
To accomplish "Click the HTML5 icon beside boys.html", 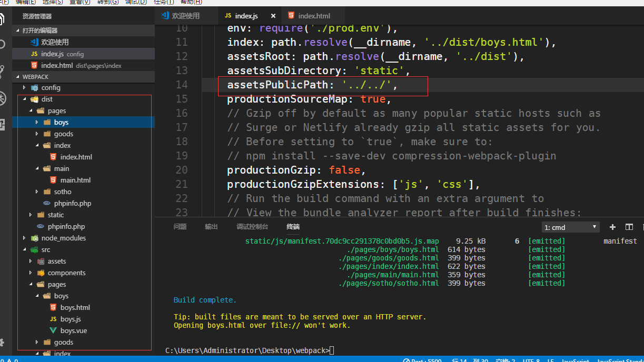I will coord(53,308).
